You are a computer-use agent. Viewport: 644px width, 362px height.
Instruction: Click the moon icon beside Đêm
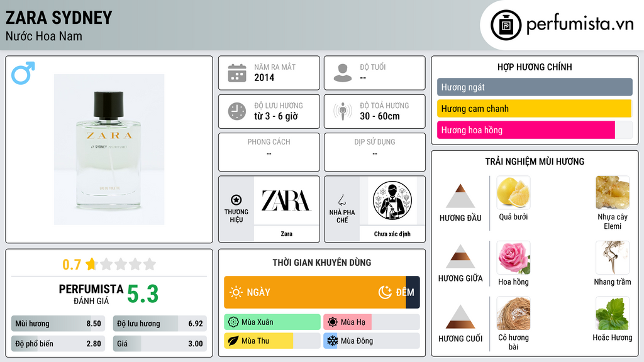(385, 292)
